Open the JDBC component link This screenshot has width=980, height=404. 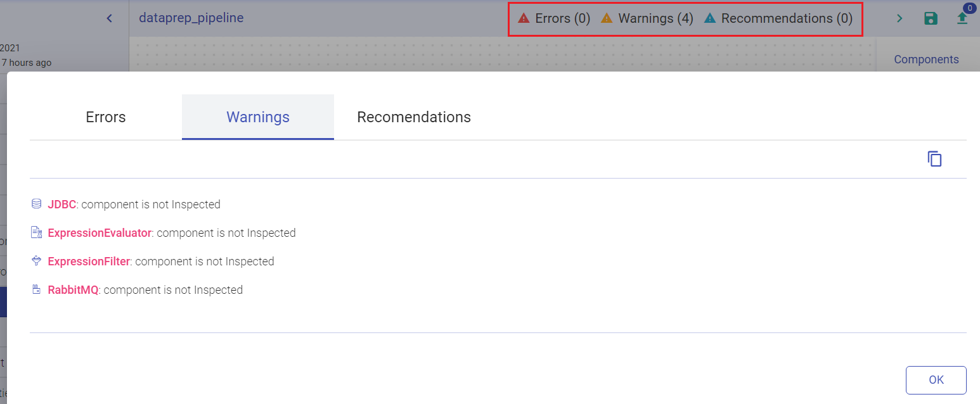[x=62, y=205]
